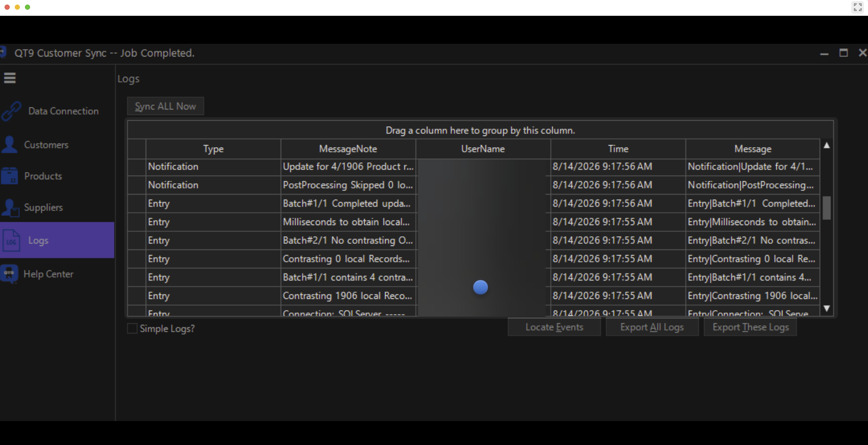Click the Data Connection chain icon
Screen dimensions: 868x445
[11, 111]
